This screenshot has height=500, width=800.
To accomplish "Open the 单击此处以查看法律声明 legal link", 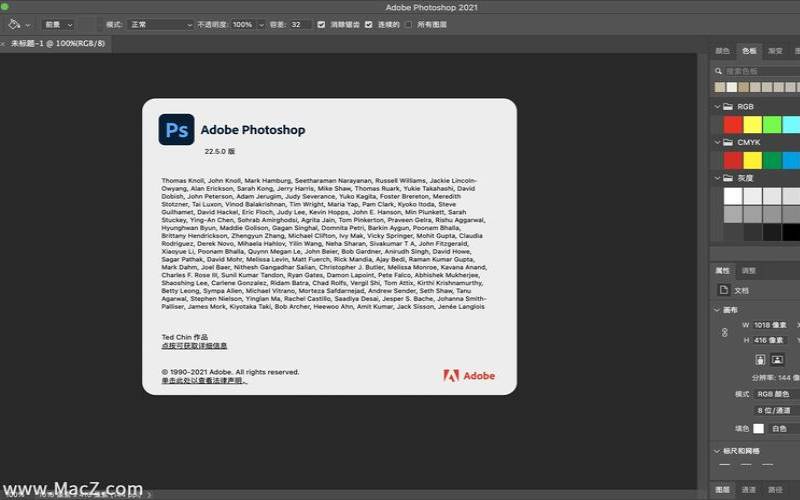I will click(x=205, y=380).
